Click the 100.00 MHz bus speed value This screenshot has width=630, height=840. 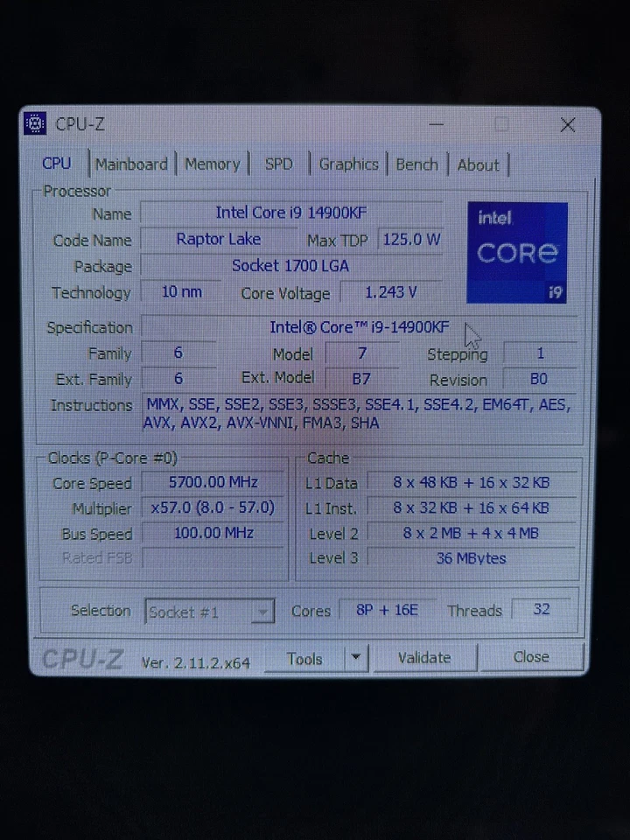(213, 533)
